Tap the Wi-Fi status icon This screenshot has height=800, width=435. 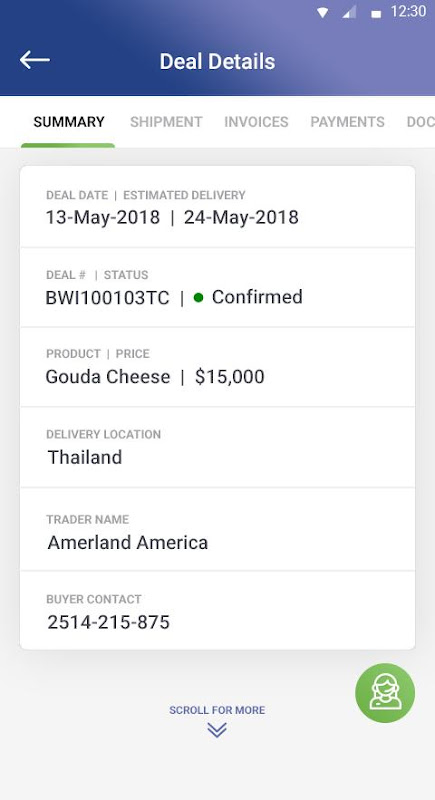tap(322, 13)
